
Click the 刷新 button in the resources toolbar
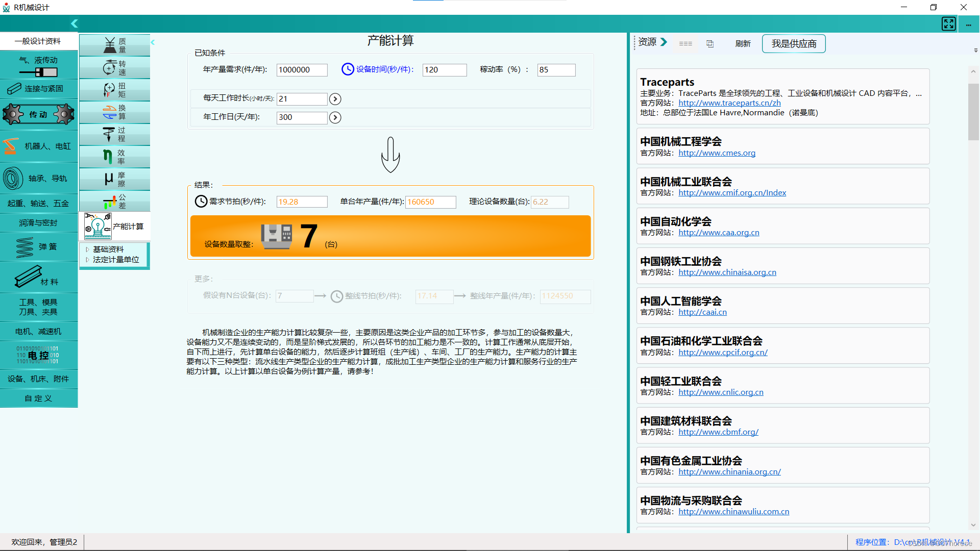click(743, 44)
